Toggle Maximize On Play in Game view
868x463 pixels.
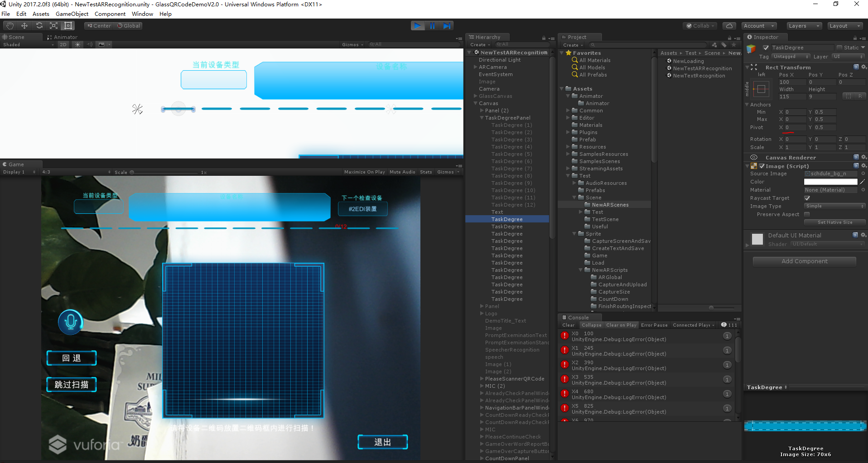(365, 172)
